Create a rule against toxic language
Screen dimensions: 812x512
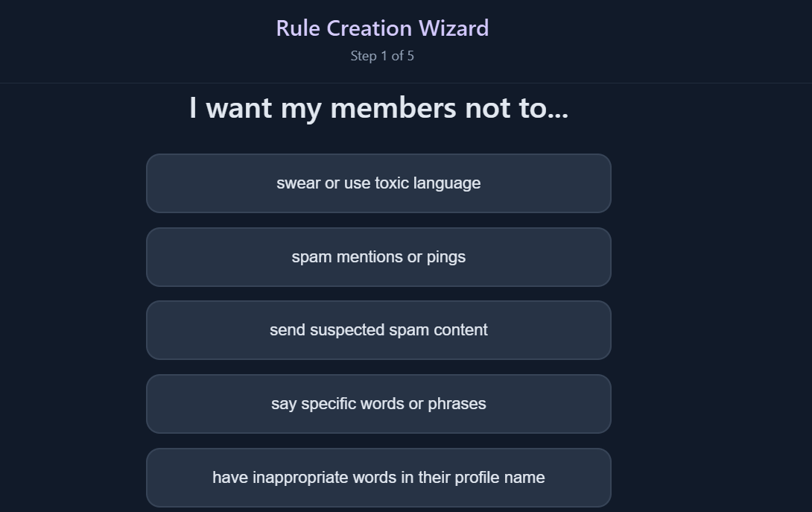click(378, 183)
